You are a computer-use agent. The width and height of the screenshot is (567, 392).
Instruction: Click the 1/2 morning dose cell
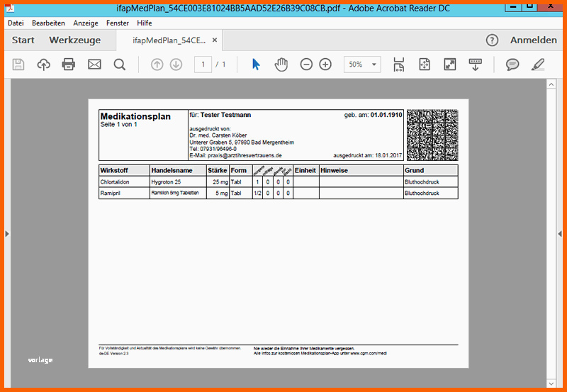click(257, 194)
